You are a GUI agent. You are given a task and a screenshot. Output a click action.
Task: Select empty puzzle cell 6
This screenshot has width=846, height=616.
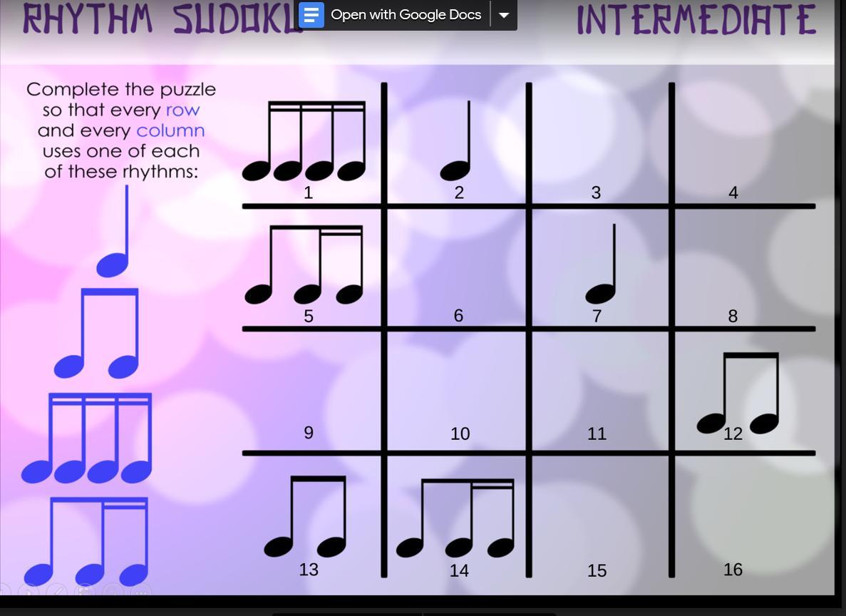456,267
